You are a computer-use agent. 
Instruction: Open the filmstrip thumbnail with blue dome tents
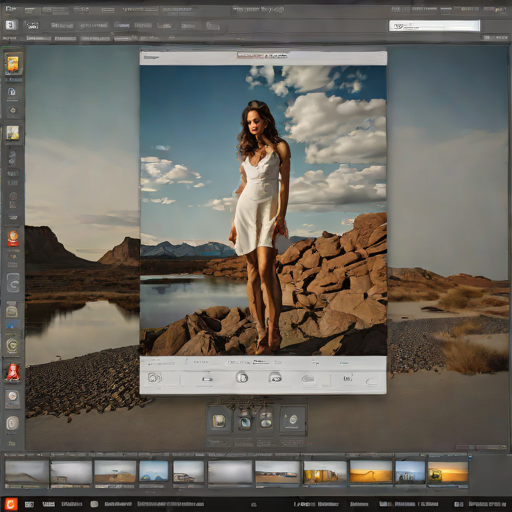[x=154, y=471]
